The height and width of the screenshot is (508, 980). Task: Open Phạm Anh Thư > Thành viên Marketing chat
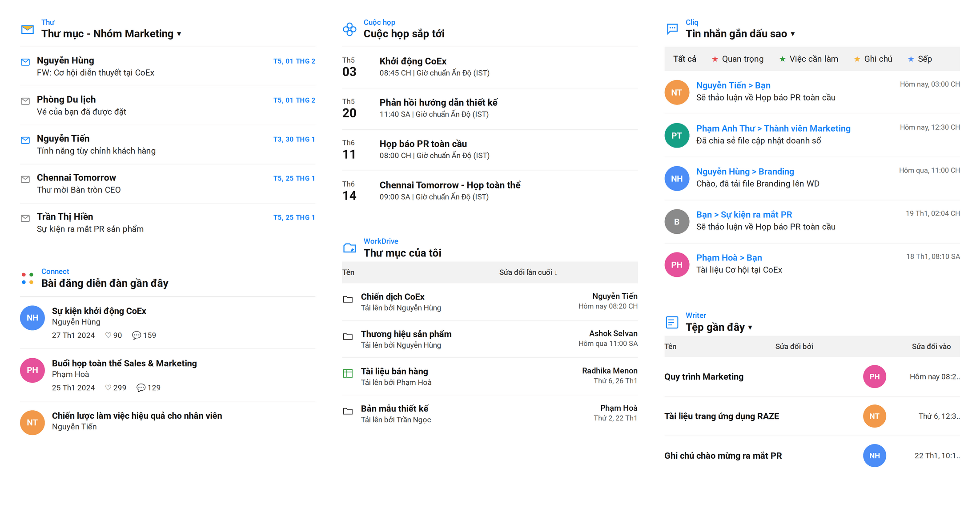[x=773, y=128]
